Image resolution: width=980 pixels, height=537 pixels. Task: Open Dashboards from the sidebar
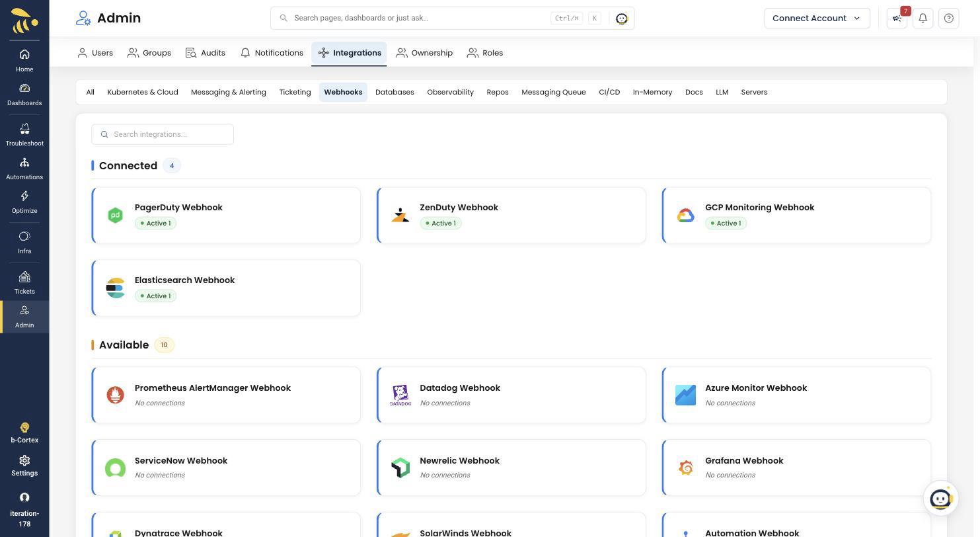(x=24, y=95)
